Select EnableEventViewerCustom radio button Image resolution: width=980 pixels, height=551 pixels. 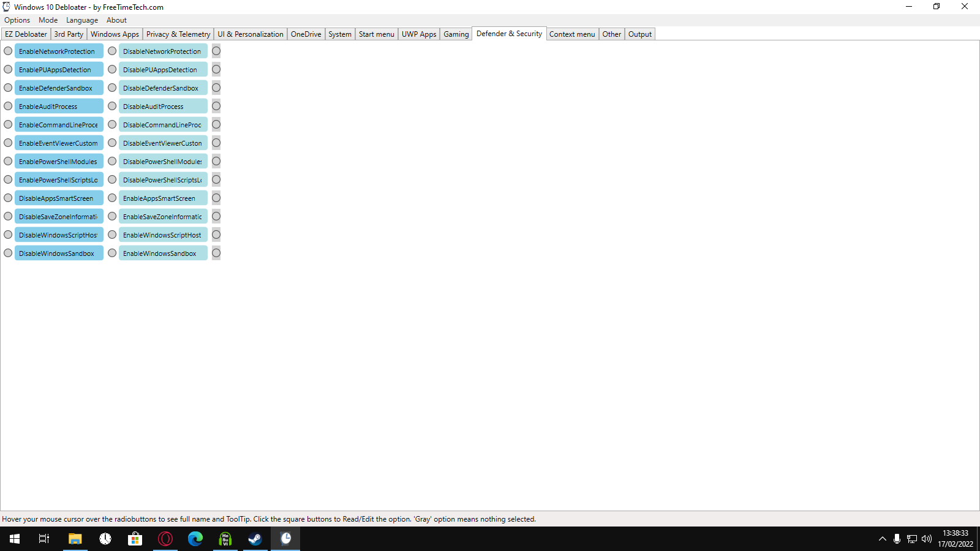pyautogui.click(x=8, y=143)
